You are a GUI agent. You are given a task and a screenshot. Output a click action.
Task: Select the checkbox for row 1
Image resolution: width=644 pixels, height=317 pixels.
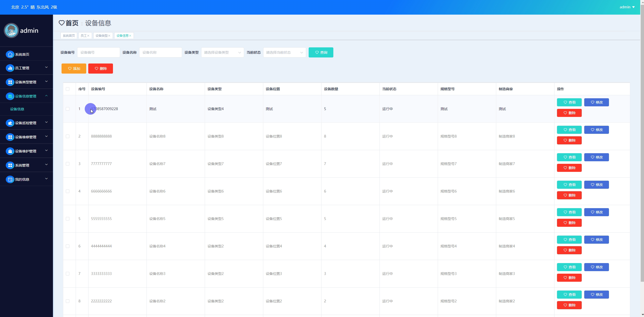(x=68, y=109)
